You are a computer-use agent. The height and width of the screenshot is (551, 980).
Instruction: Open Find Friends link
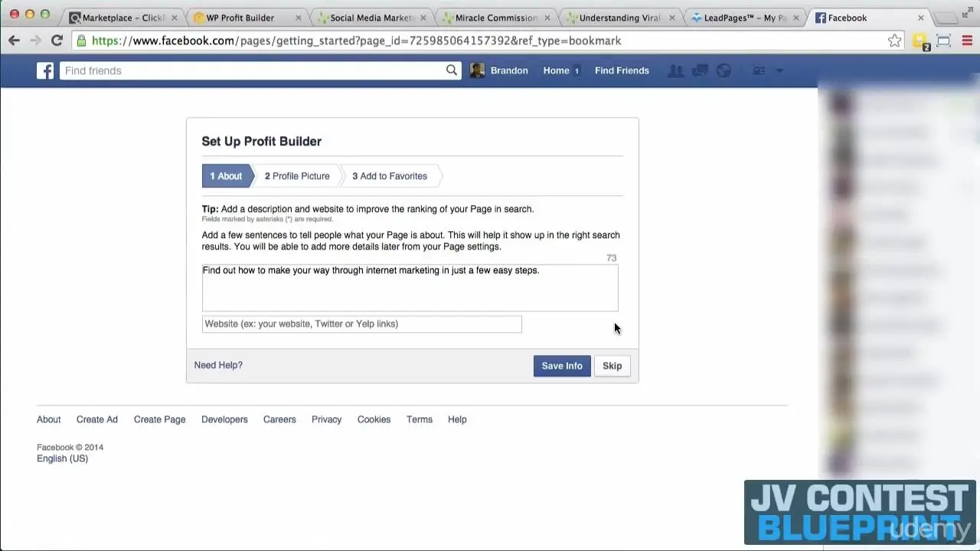click(x=622, y=70)
